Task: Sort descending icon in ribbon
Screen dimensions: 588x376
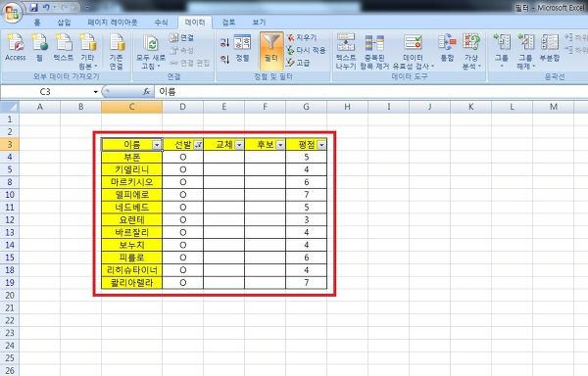Action: coord(224,59)
